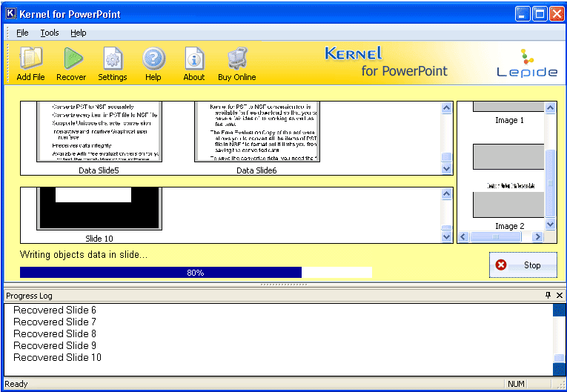Click left arrow of image panel horizontal scrollbar
This screenshot has width=567, height=392.
click(463, 237)
